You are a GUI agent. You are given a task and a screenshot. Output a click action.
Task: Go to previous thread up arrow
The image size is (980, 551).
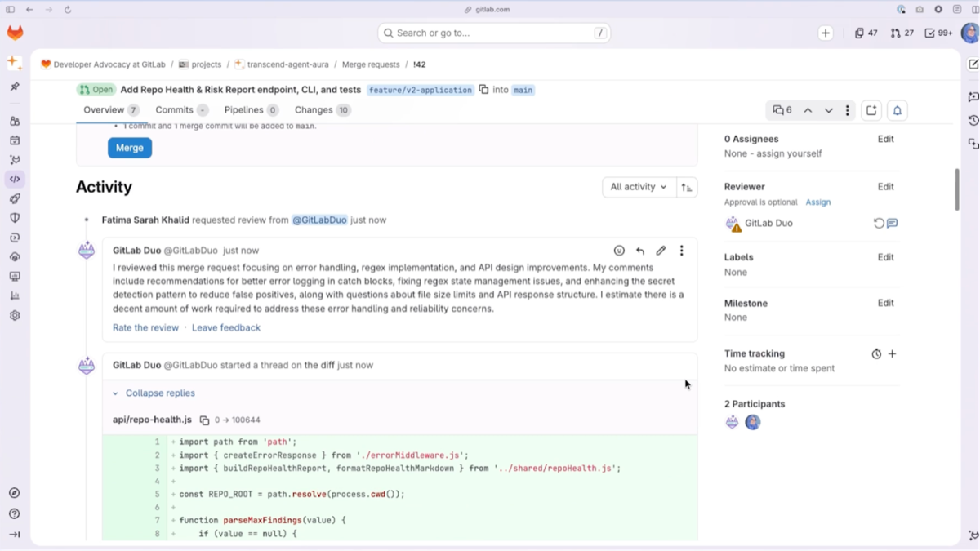pyautogui.click(x=808, y=110)
